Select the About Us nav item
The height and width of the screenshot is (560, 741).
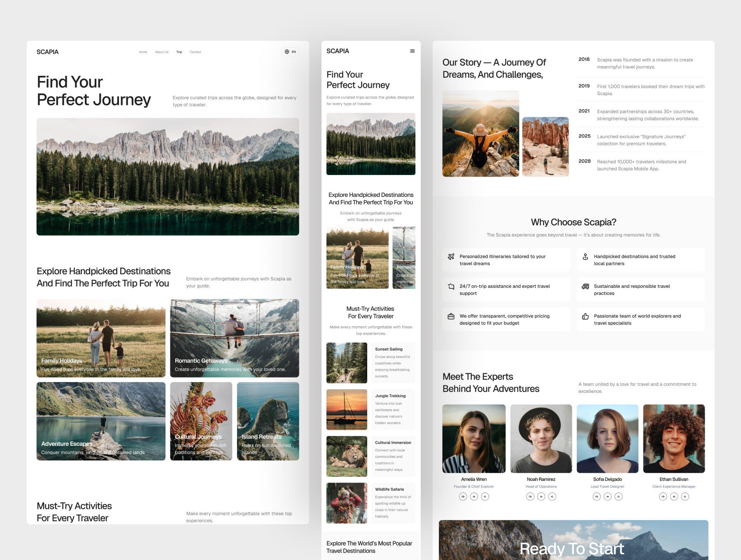[x=162, y=52]
